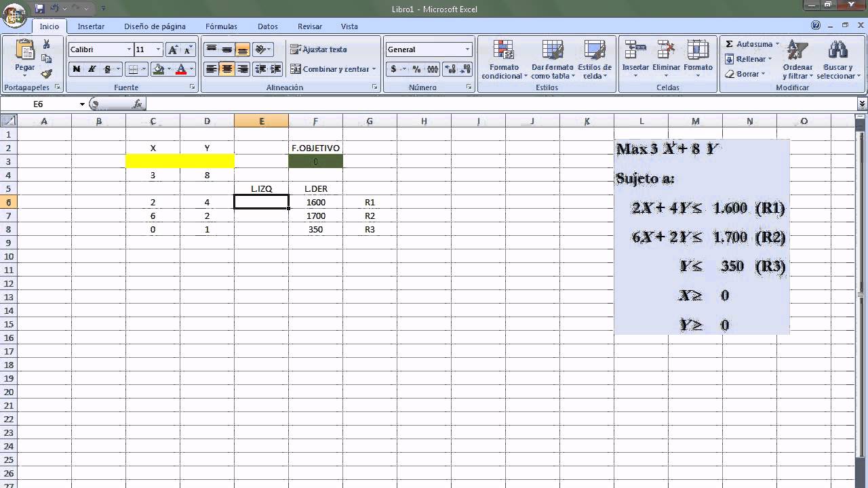868x488 pixels.
Task: Click the Borrar button
Action: pos(745,74)
